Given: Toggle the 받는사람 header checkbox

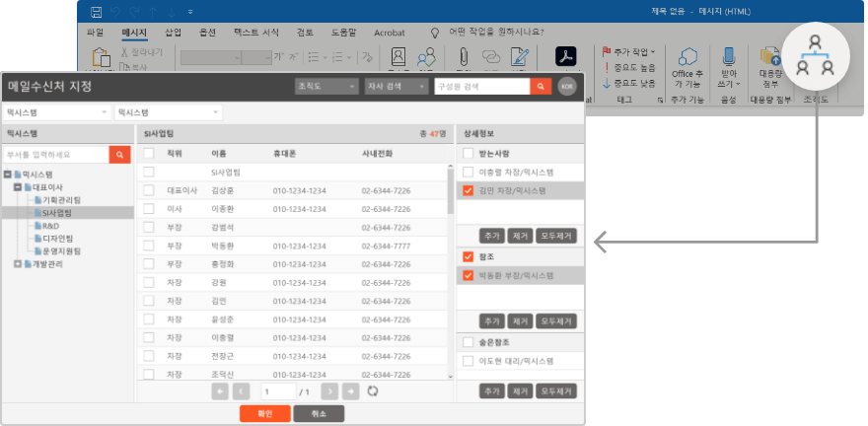Looking at the screenshot, I should (x=468, y=153).
